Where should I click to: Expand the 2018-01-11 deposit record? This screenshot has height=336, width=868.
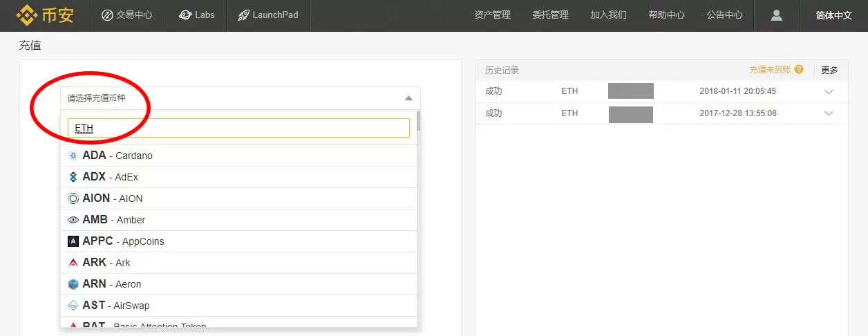point(829,92)
